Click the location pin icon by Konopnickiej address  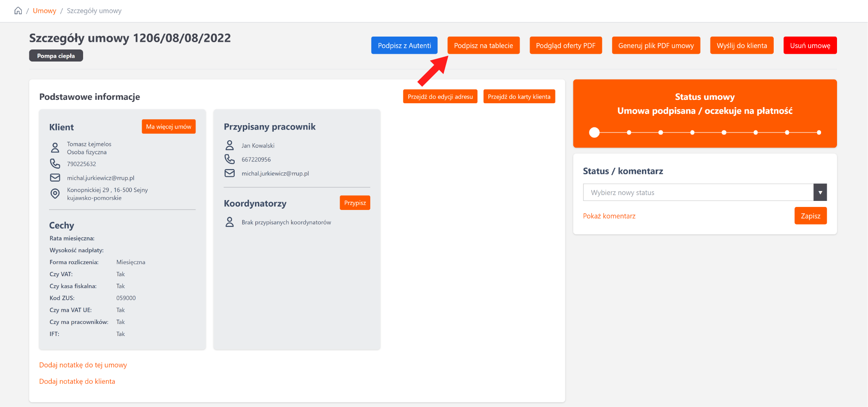click(55, 194)
